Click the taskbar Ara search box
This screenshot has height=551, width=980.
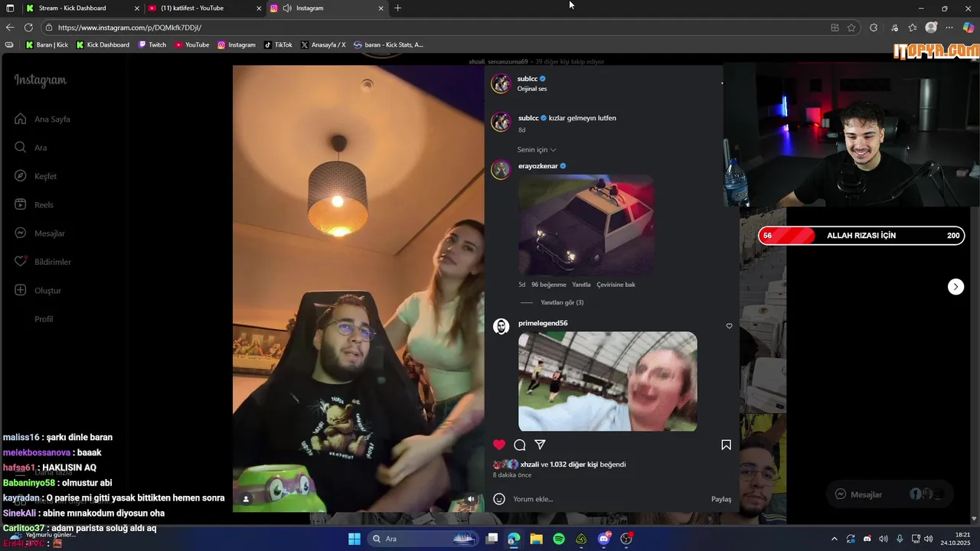tap(422, 539)
